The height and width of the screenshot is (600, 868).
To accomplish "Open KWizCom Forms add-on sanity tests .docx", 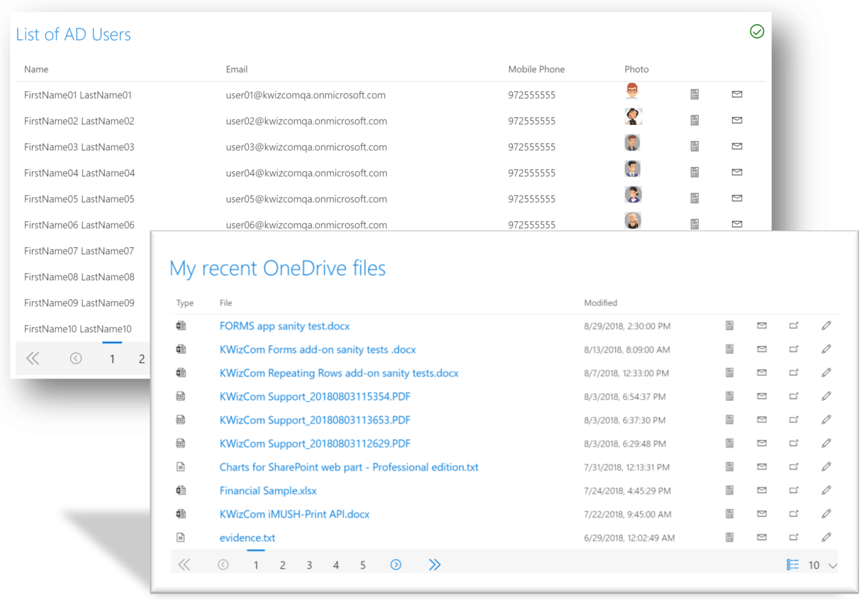I will tap(317, 349).
